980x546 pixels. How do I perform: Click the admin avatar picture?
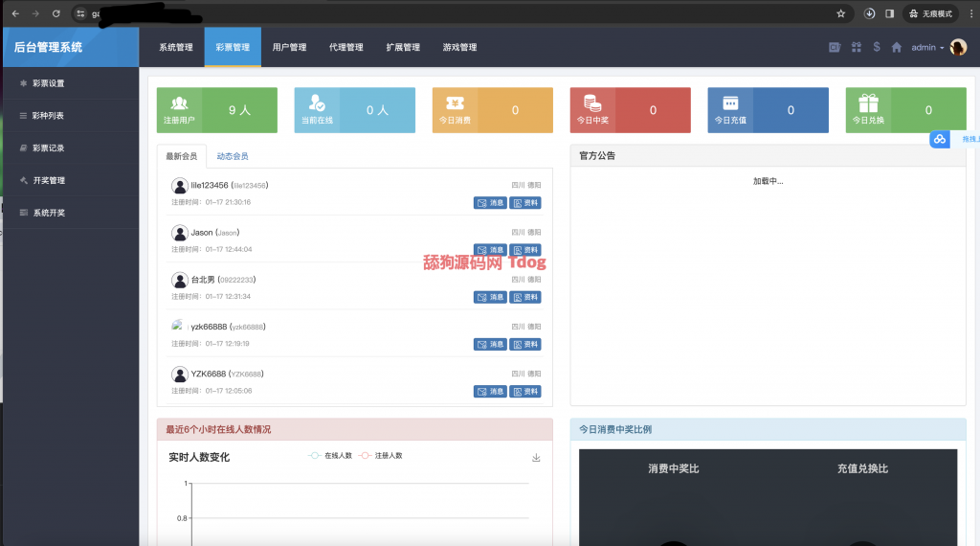[958, 47]
